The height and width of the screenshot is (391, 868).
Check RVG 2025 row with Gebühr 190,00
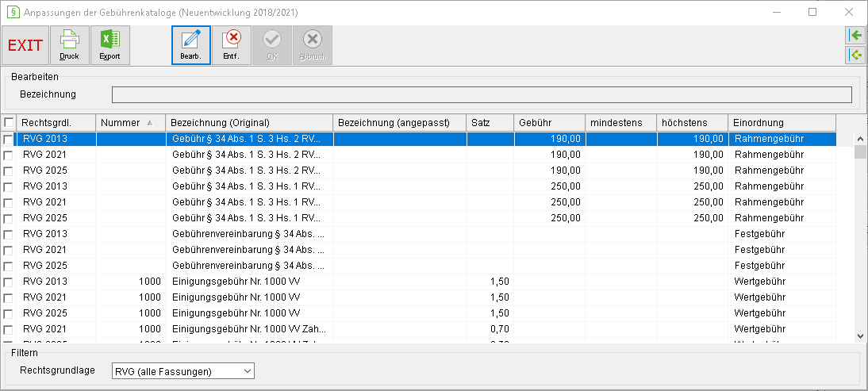[8, 171]
